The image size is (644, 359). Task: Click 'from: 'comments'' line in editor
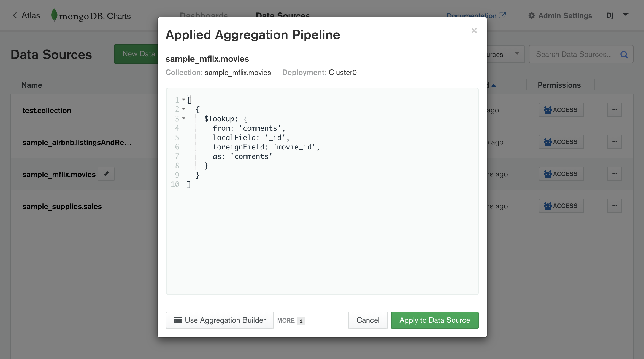point(249,128)
